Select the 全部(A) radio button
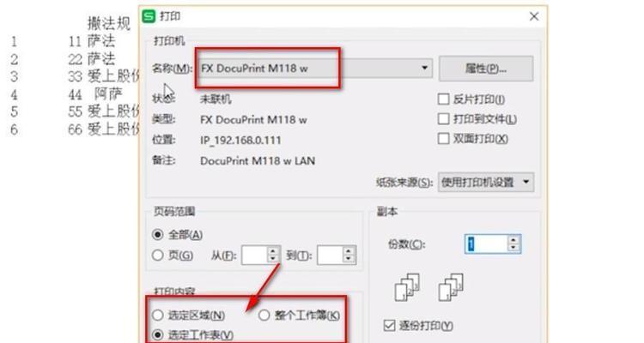 (158, 235)
